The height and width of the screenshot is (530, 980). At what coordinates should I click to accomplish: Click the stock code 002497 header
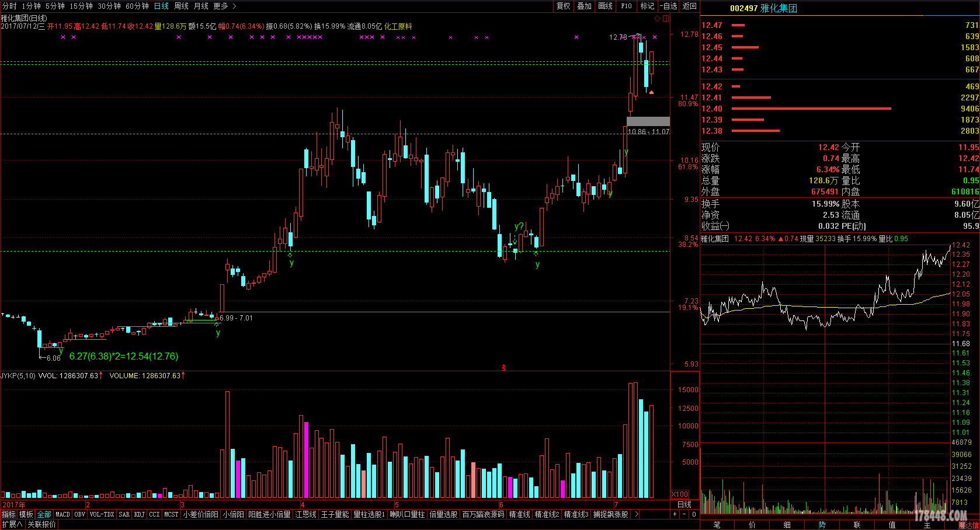pyautogui.click(x=743, y=8)
